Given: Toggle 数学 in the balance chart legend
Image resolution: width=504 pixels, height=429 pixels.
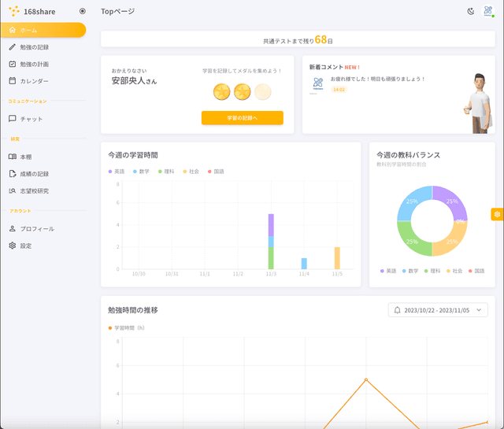Looking at the screenshot, I should pos(410,271).
